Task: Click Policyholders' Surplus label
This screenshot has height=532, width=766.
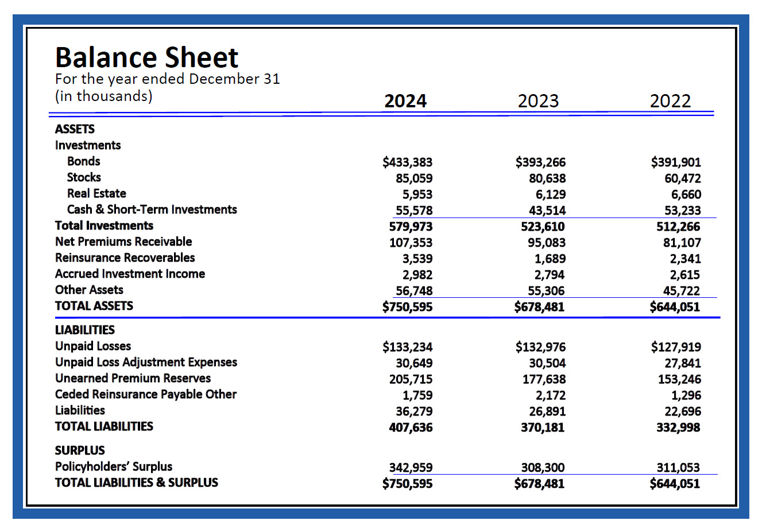Action: pyautogui.click(x=114, y=467)
